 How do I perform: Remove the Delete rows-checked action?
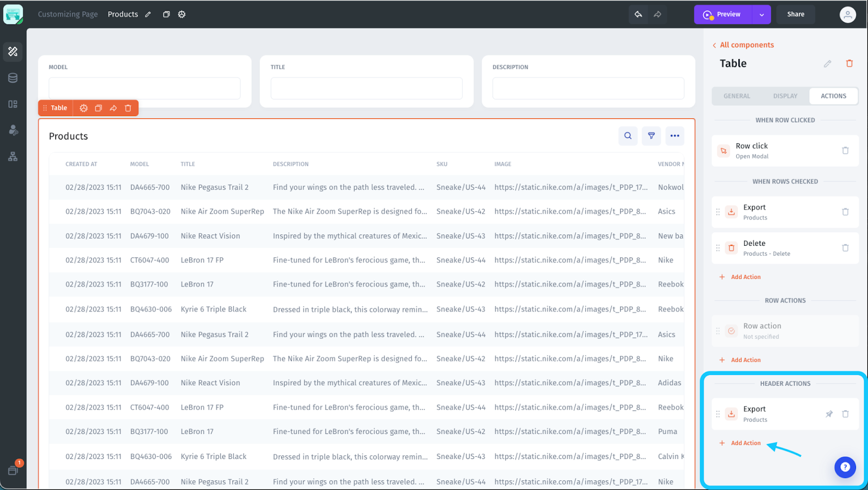[845, 248]
